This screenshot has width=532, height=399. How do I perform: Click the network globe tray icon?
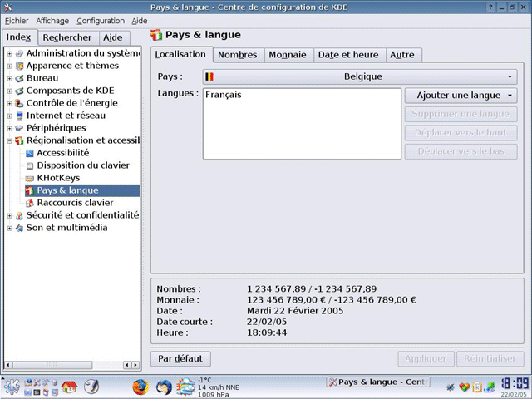tap(490, 387)
